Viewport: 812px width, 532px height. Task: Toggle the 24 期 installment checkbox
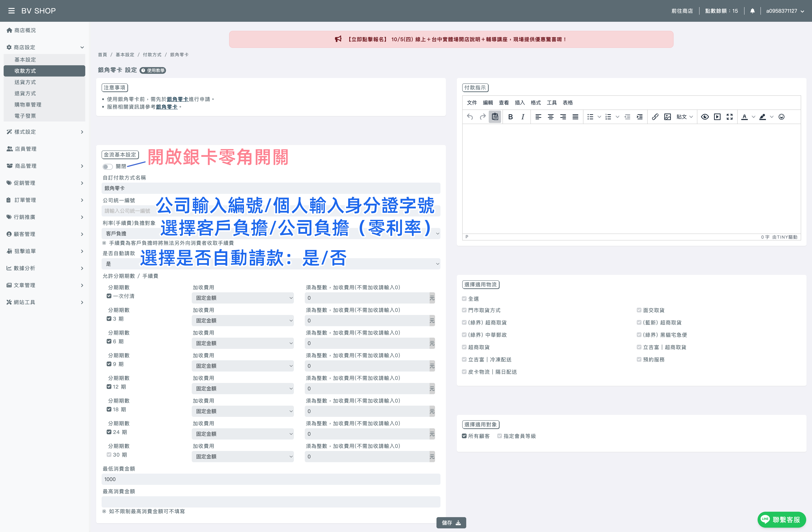(x=109, y=432)
